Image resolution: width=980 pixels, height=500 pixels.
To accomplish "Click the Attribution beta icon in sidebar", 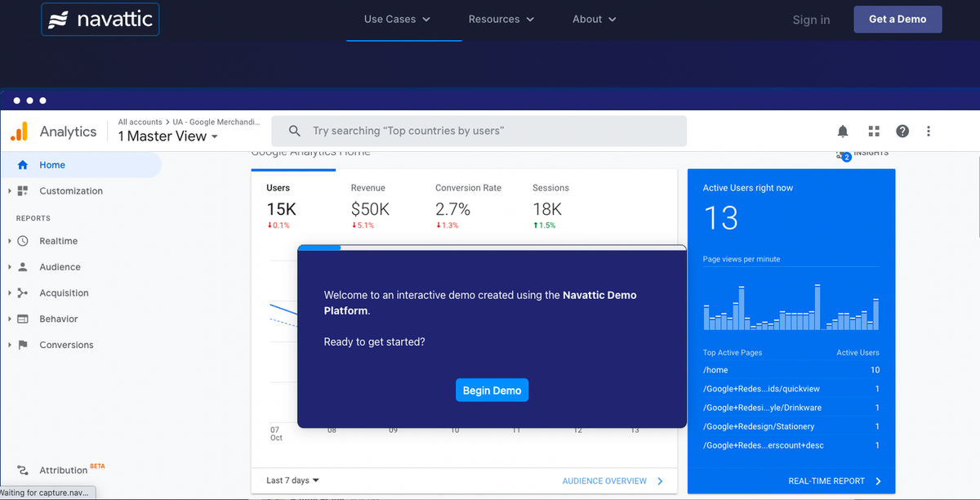I will pos(23,470).
